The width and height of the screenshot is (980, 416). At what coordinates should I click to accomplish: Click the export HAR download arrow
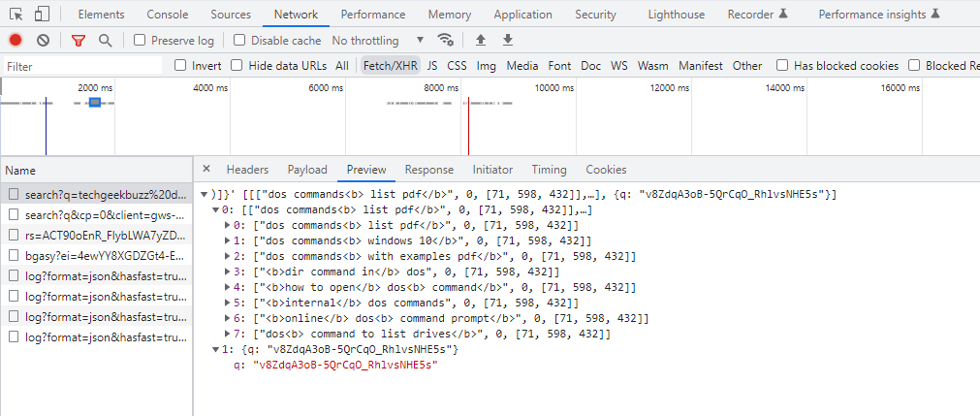507,40
